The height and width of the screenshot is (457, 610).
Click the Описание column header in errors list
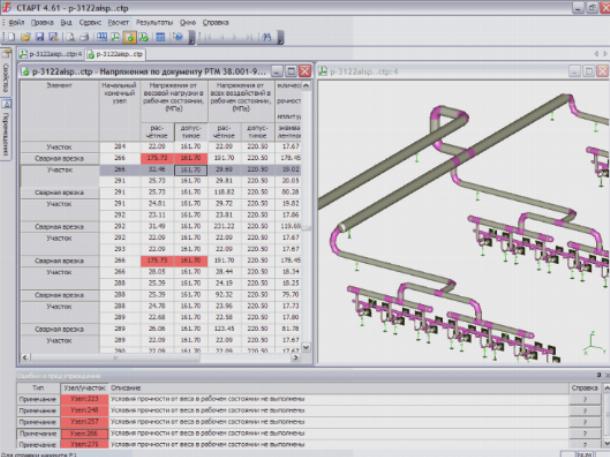[127, 387]
